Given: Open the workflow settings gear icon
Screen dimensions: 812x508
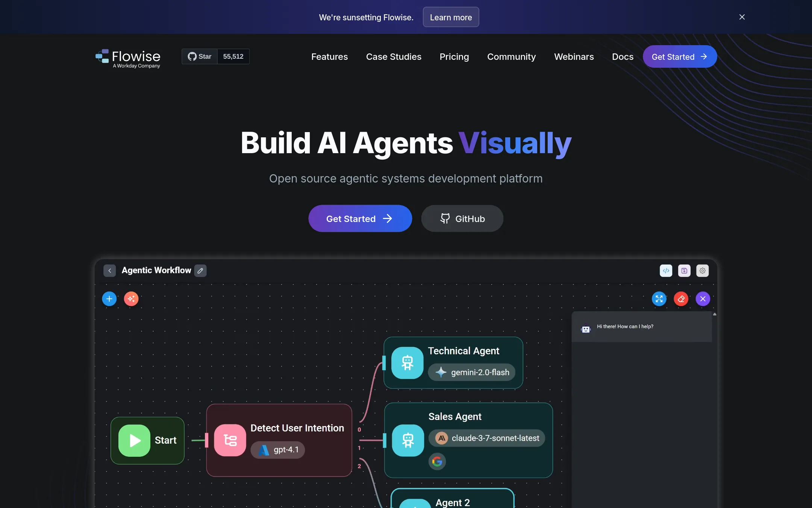Looking at the screenshot, I should (702, 271).
